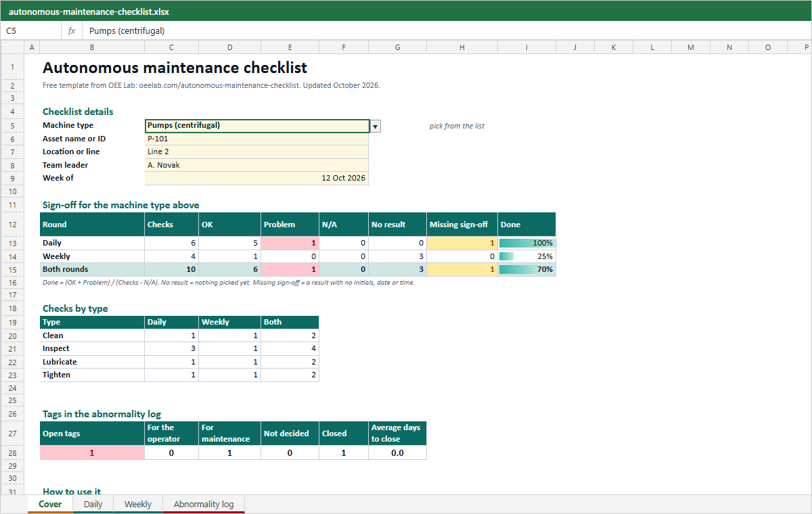
Task: Click the Name Box showing C5
Action: [x=31, y=30]
